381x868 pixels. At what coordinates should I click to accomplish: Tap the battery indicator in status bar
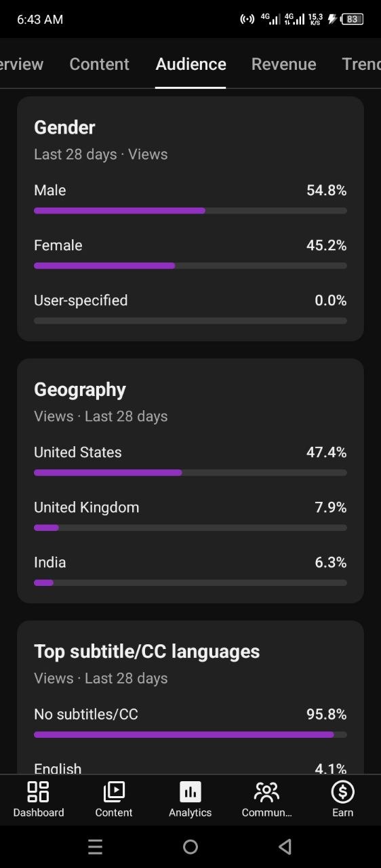pyautogui.click(x=352, y=19)
